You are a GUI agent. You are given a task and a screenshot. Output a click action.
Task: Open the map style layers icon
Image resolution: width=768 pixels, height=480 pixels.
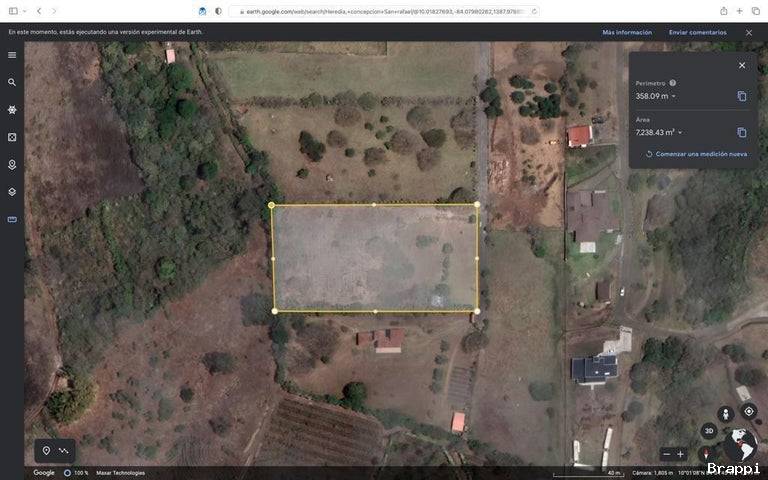point(12,192)
